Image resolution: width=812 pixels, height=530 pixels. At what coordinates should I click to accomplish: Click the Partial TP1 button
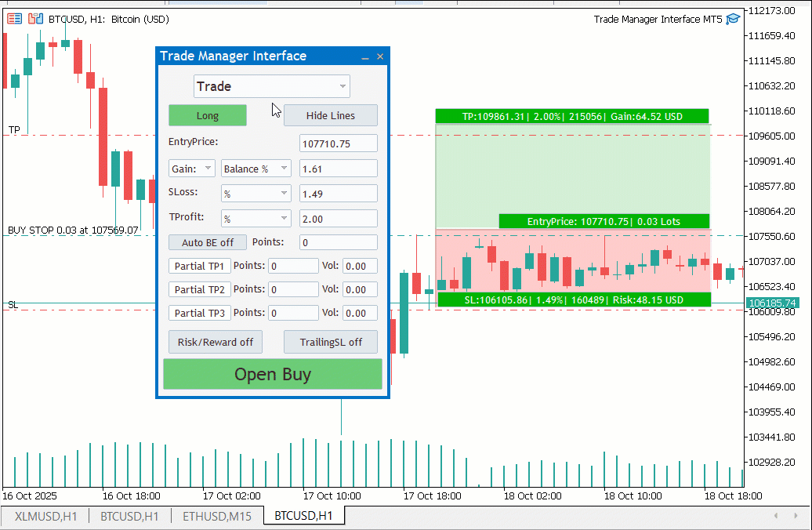198,266
